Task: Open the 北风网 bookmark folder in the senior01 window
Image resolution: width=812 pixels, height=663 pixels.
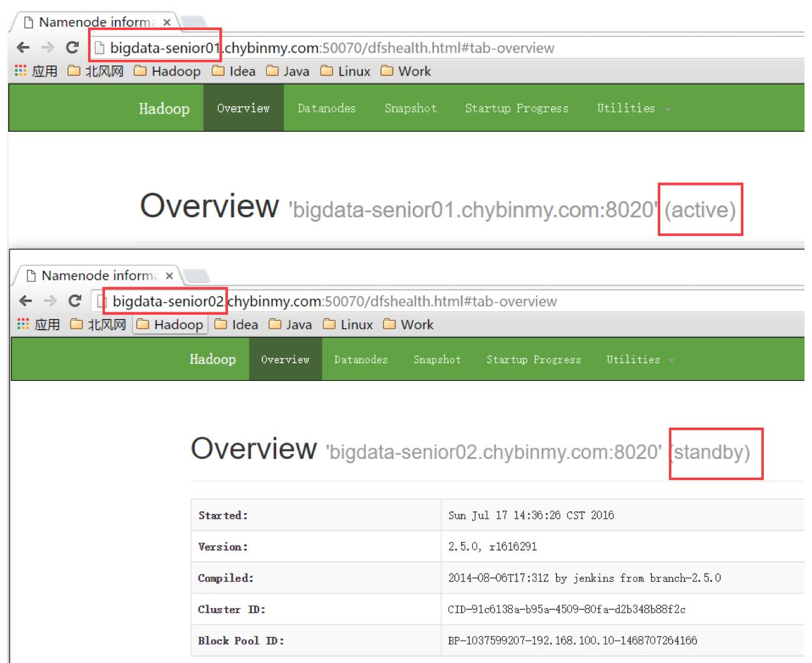Action: (x=96, y=71)
